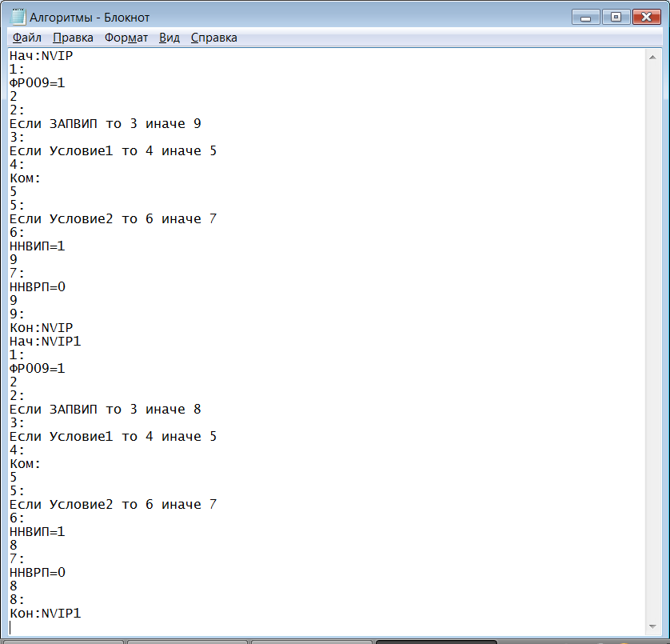Image resolution: width=670 pixels, height=644 pixels.
Task: Click the scrollbar down arrow
Action: pyautogui.click(x=652, y=627)
